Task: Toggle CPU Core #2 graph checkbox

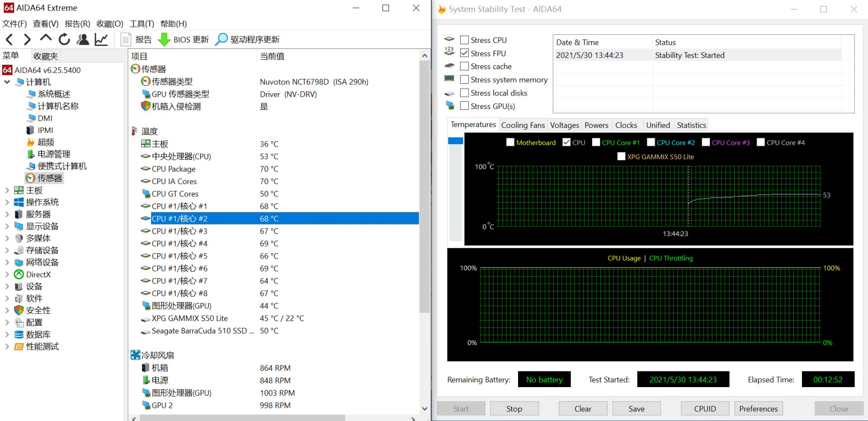Action: coord(651,142)
